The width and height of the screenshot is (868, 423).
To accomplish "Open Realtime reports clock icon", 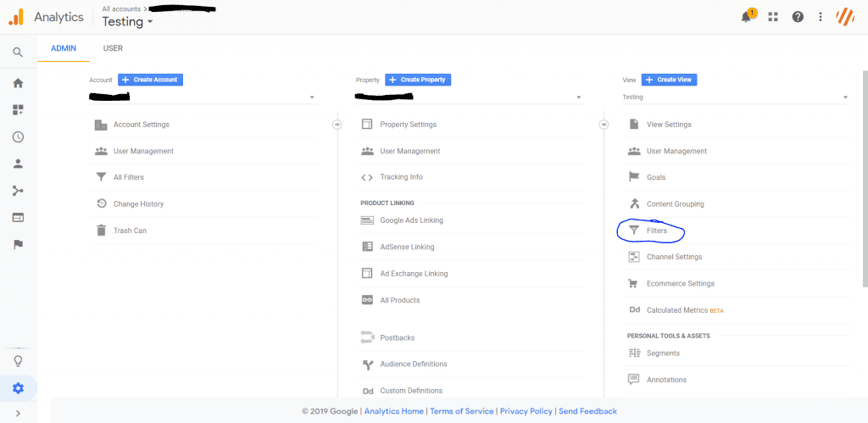I will (x=18, y=137).
